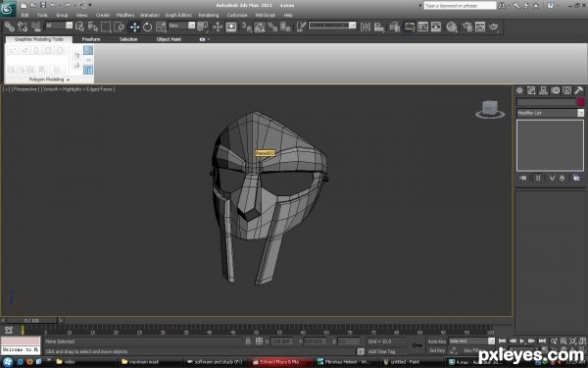Click the object color swatch in command panel
The image size is (588, 368).
pos(580,102)
